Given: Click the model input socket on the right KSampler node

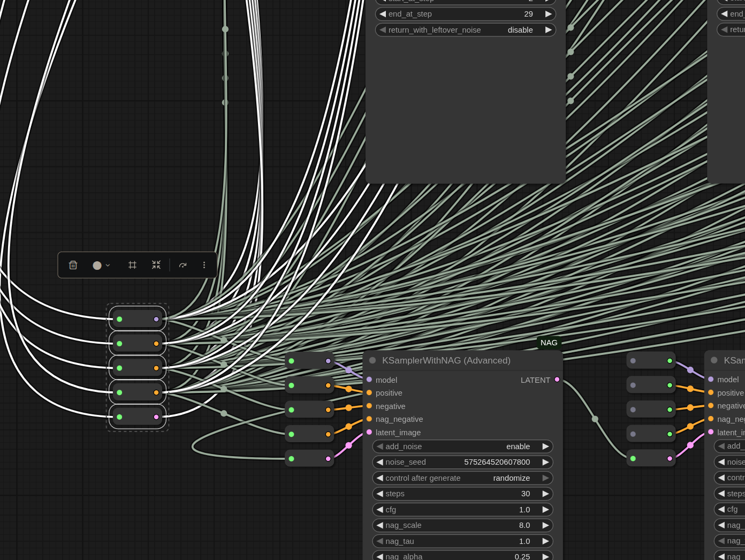Looking at the screenshot, I should coord(711,379).
